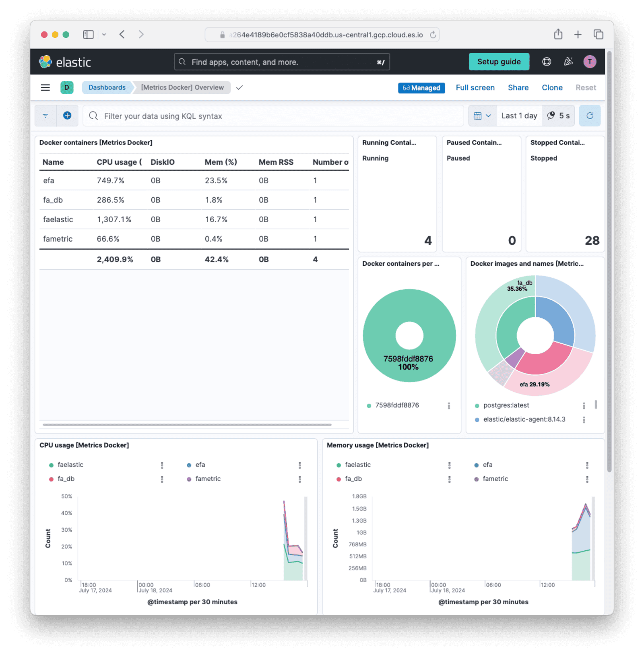Click the Find apps, content search field
The height and width of the screenshot is (655, 644).
(x=282, y=62)
